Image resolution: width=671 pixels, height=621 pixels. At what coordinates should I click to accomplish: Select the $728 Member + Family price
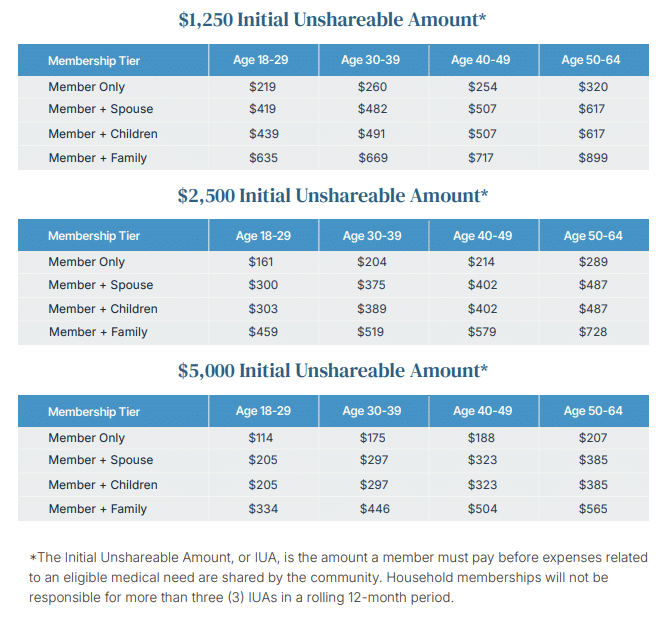[593, 332]
